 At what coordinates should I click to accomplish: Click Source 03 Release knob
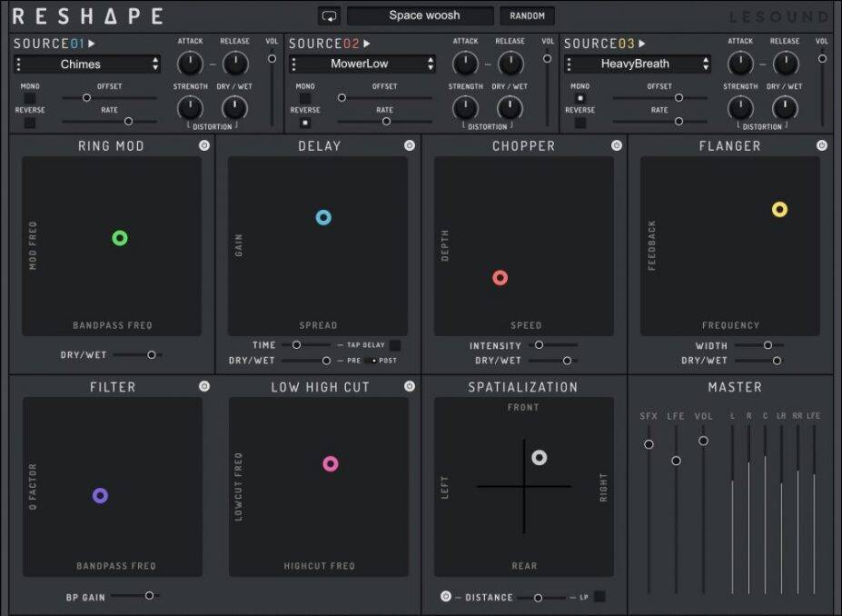coord(785,64)
